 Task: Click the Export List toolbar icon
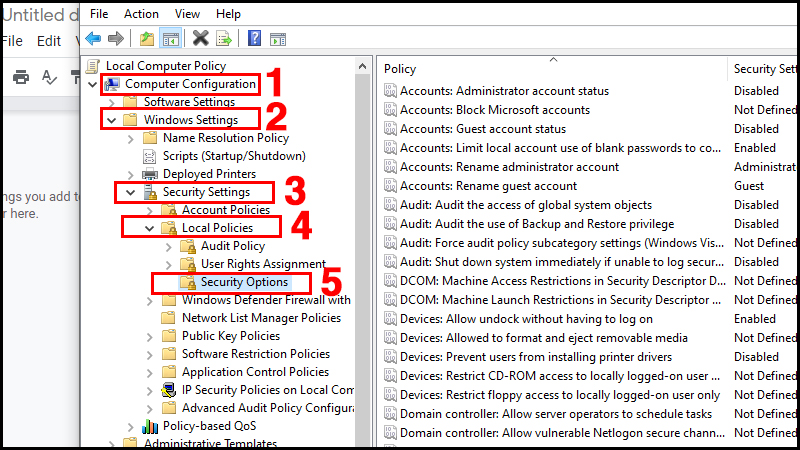[x=224, y=39]
